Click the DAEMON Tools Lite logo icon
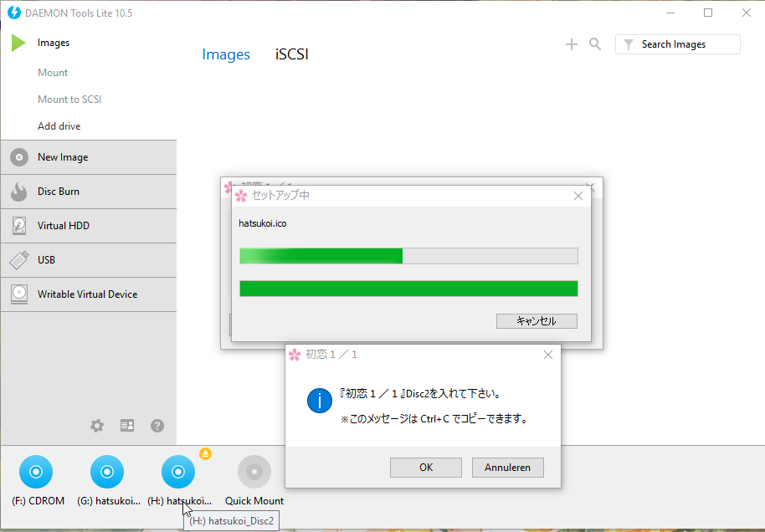 [x=14, y=13]
